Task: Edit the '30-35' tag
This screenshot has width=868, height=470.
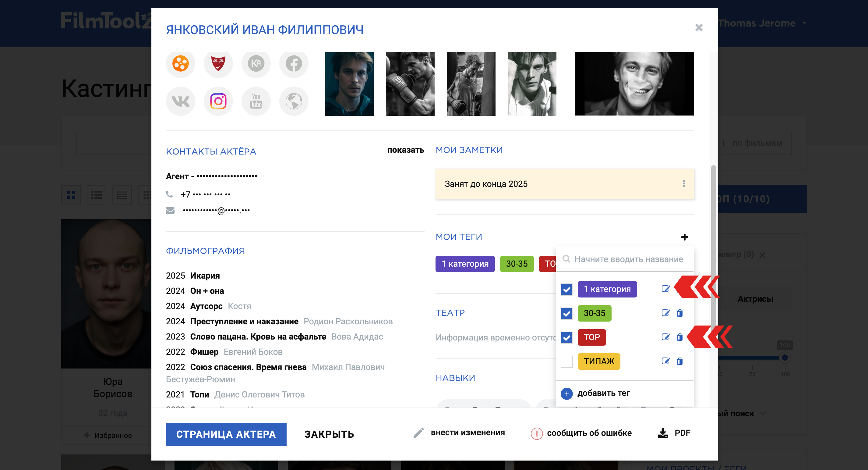Action: (x=665, y=313)
